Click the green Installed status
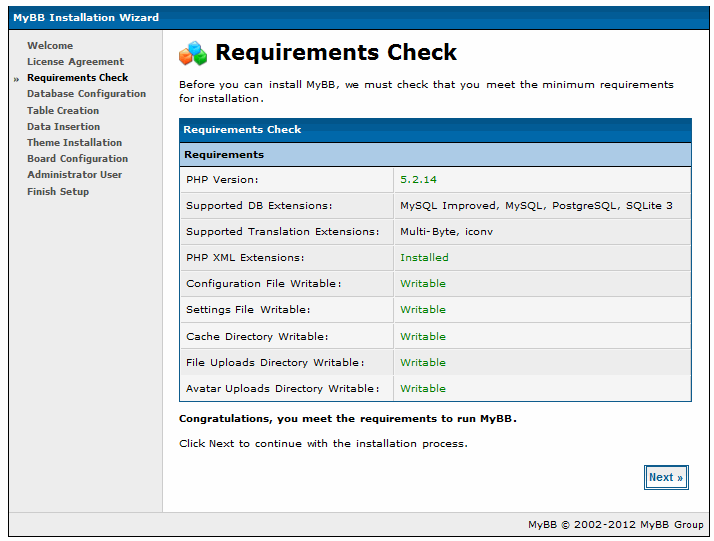Image resolution: width=714 pixels, height=541 pixels. [424, 258]
